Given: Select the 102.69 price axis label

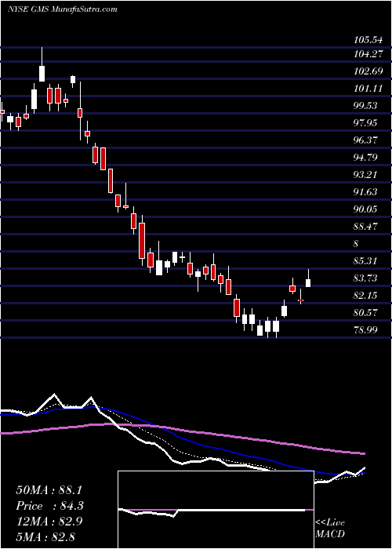Looking at the screenshot, I should 368,72.
